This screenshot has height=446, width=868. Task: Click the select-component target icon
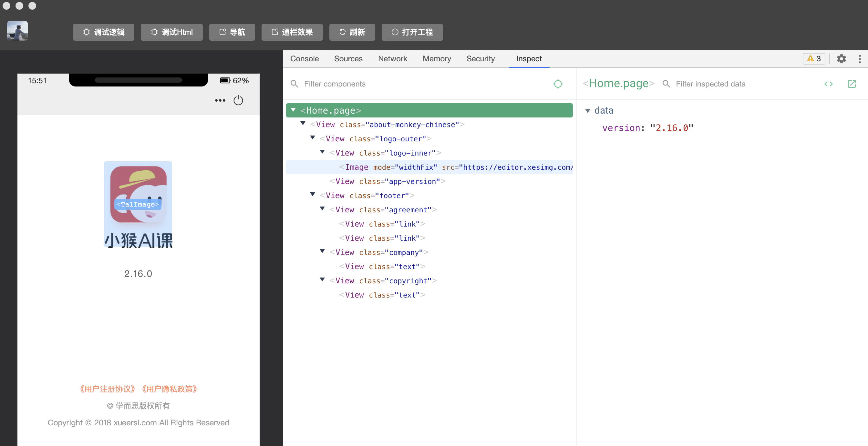pos(558,84)
